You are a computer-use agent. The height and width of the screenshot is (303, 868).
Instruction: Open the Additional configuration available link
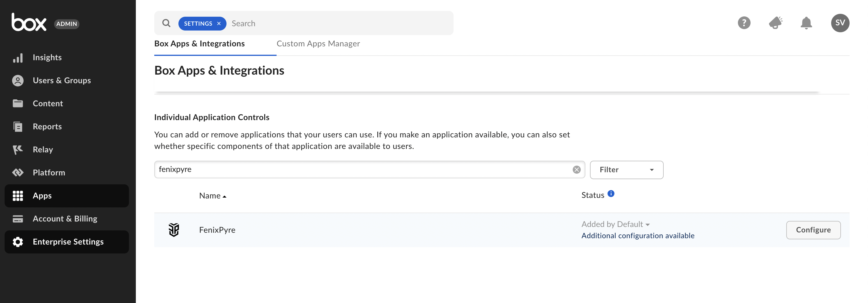click(637, 236)
